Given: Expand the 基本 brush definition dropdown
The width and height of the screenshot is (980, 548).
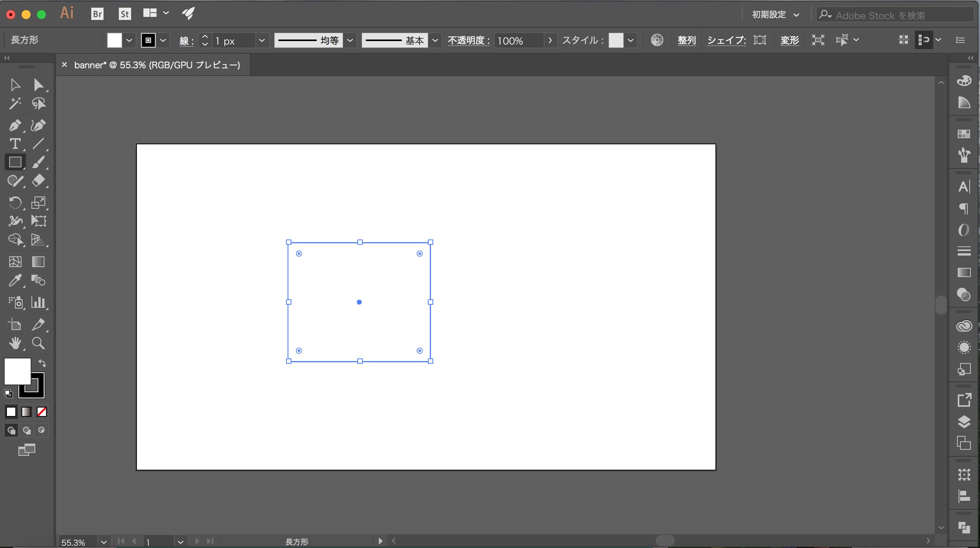Looking at the screenshot, I should [435, 40].
